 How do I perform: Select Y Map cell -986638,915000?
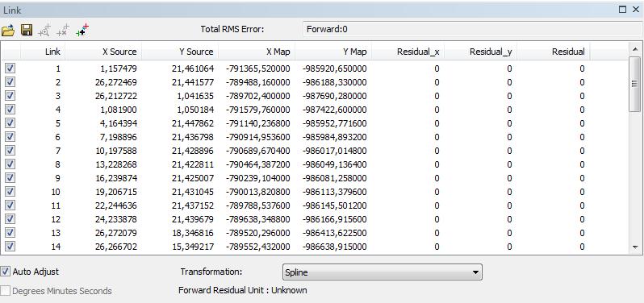tap(334, 247)
